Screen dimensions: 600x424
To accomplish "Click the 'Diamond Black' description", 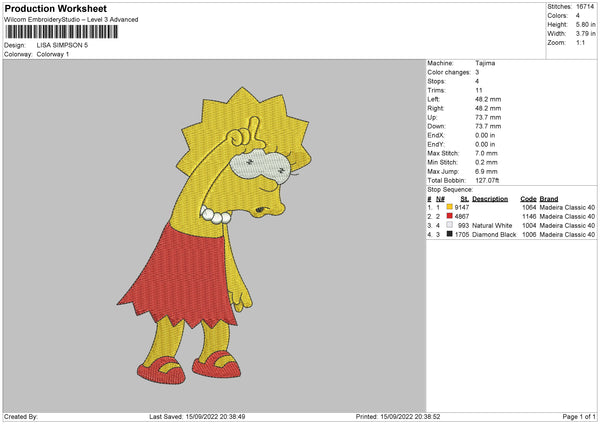I will coord(494,235).
